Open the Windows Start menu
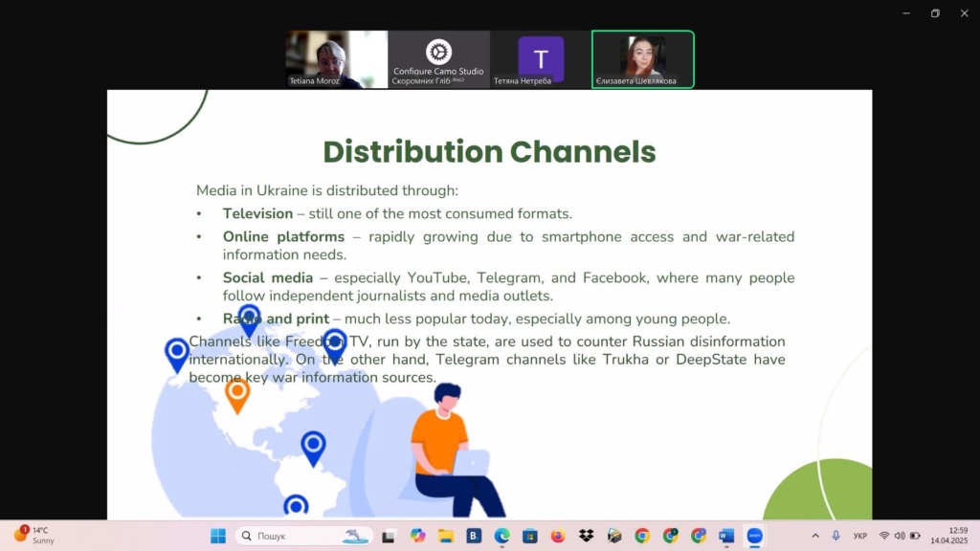This screenshot has width=980, height=551. (218, 536)
